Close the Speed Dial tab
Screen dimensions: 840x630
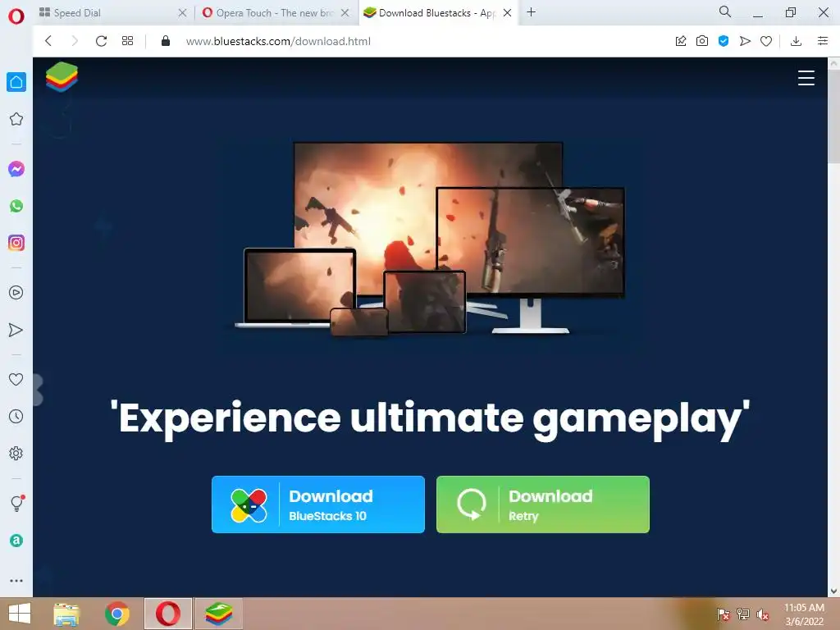[182, 13]
